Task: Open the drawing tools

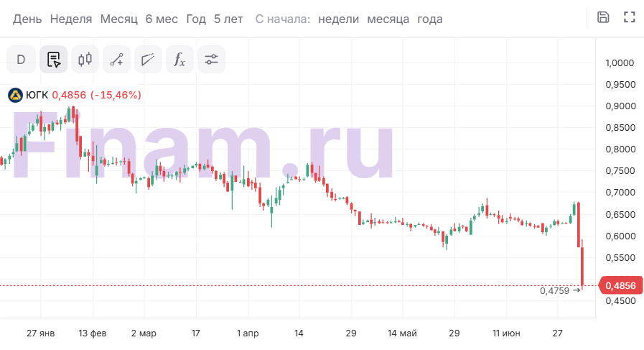Action: (148, 60)
